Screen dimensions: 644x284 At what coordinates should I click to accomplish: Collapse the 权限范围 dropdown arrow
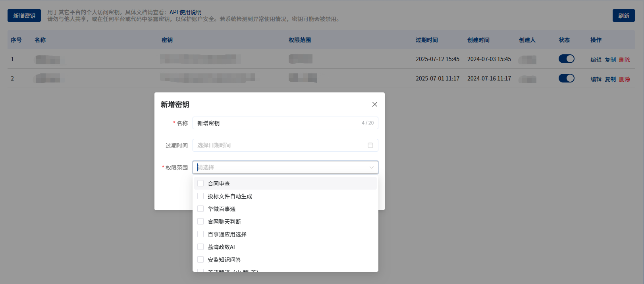click(x=371, y=167)
